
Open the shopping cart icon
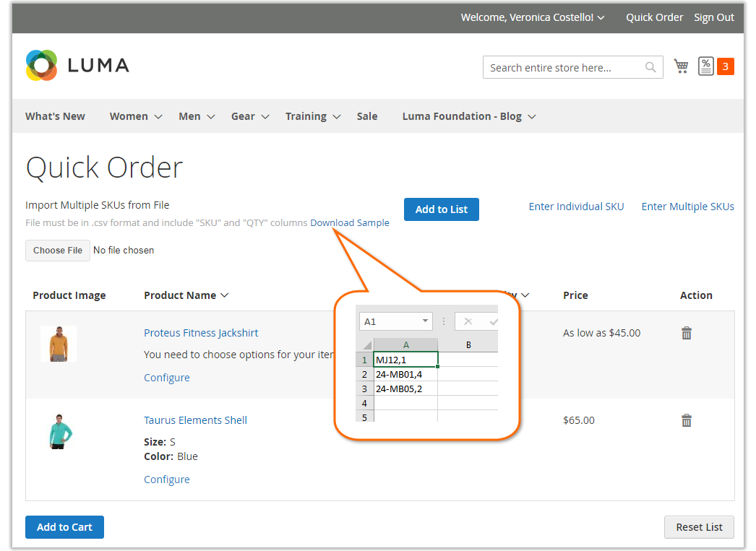pos(681,66)
